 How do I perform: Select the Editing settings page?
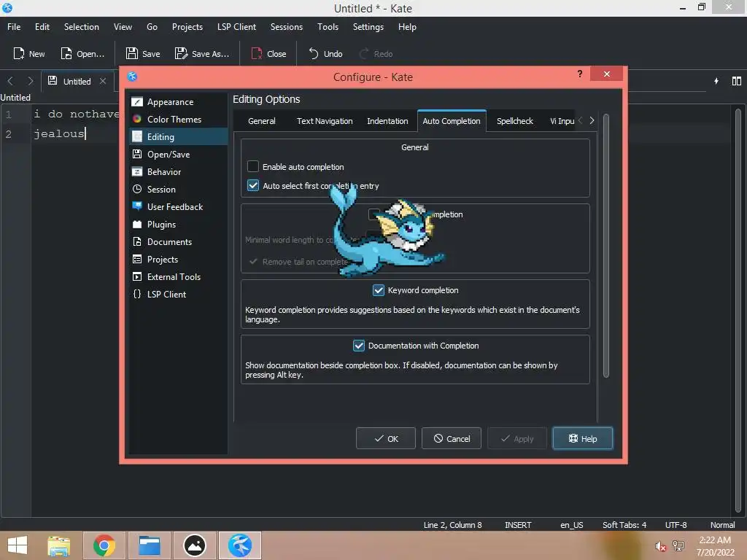coord(178,136)
